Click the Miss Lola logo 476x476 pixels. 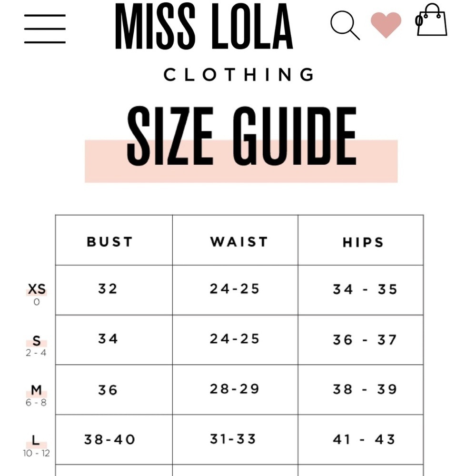pos(204,26)
